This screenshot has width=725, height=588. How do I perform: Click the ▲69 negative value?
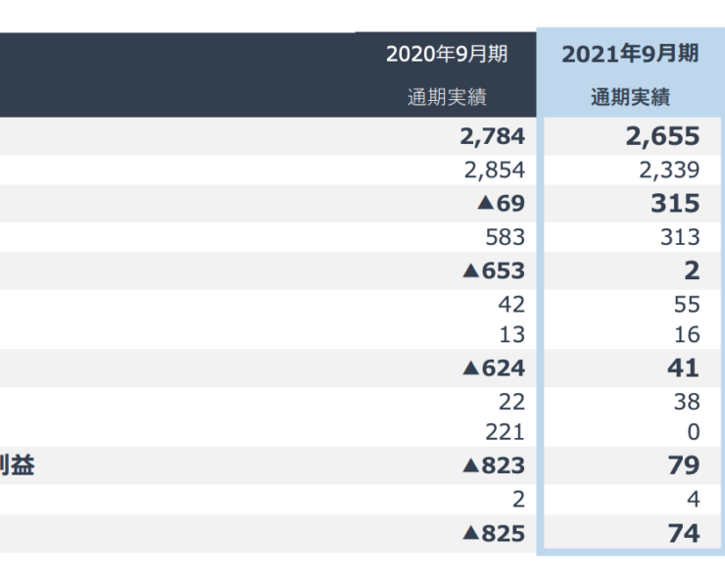[x=500, y=203]
